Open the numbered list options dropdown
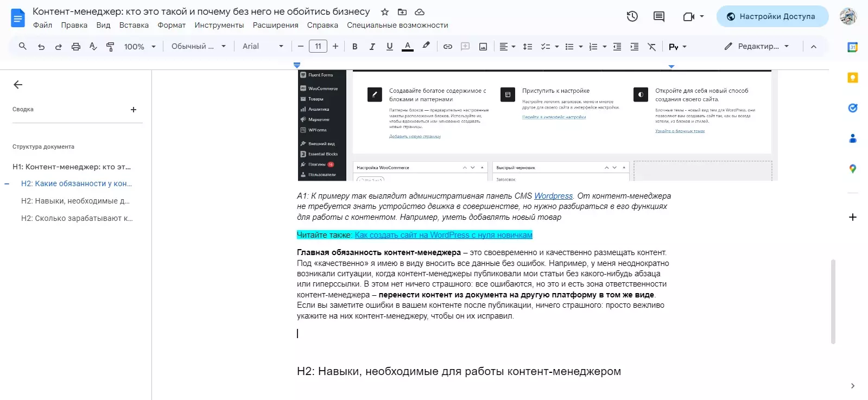The width and height of the screenshot is (868, 400). pyautogui.click(x=605, y=47)
